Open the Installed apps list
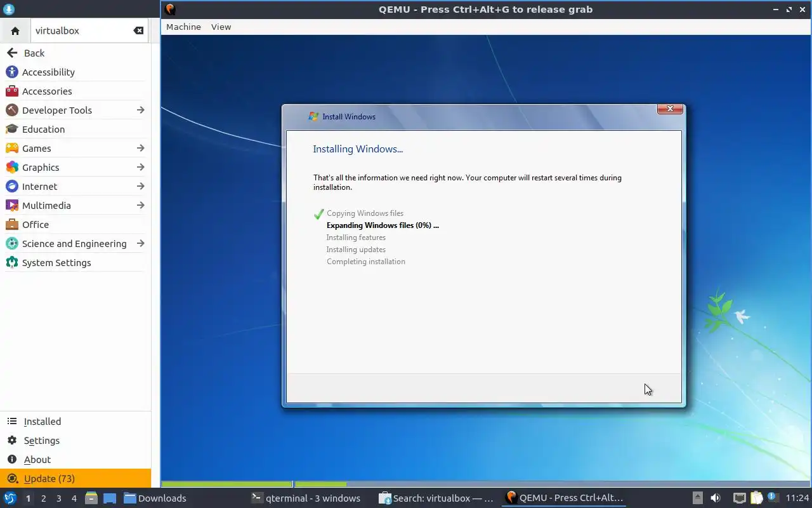The height and width of the screenshot is (508, 812). [x=75, y=422]
